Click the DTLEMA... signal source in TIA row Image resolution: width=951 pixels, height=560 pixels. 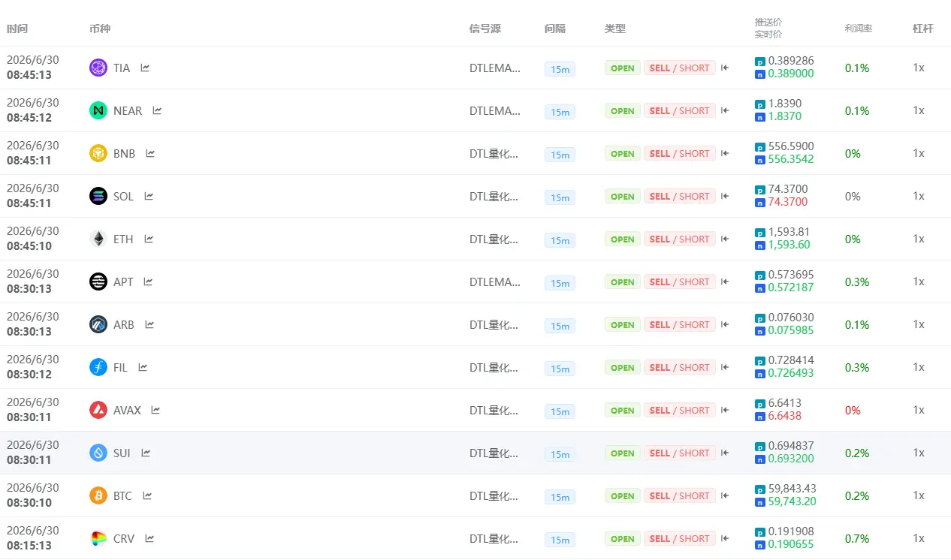pos(495,68)
